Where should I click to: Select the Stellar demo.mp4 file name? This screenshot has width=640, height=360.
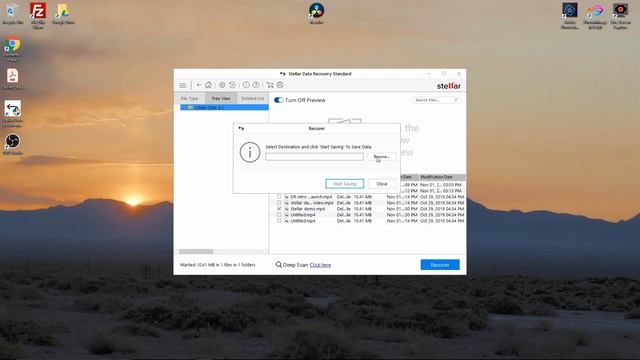pyautogui.click(x=308, y=209)
